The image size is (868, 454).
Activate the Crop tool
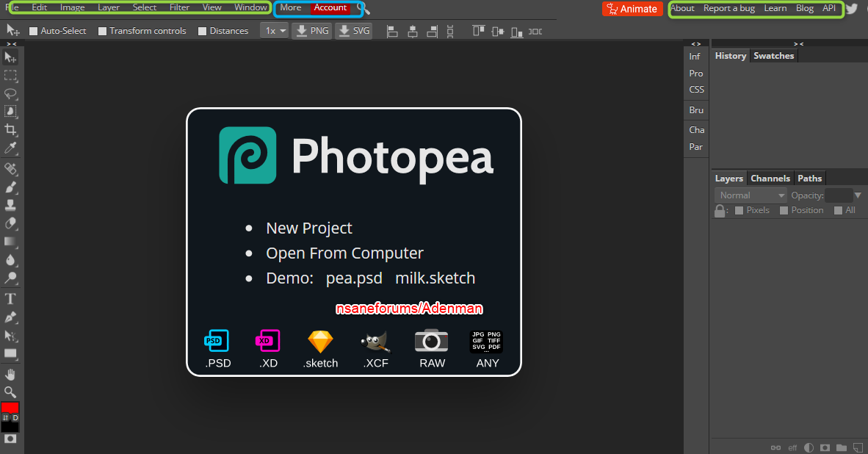[x=10, y=129]
